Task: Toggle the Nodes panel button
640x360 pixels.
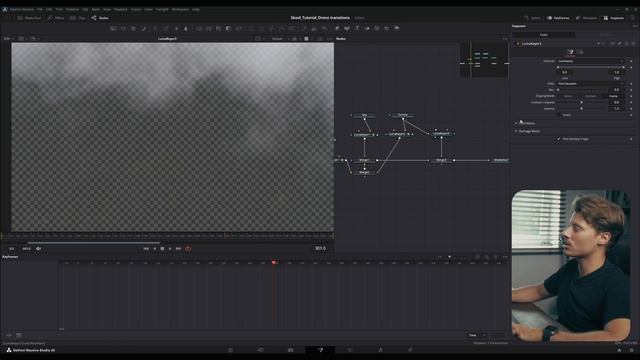Action: pyautogui.click(x=100, y=18)
